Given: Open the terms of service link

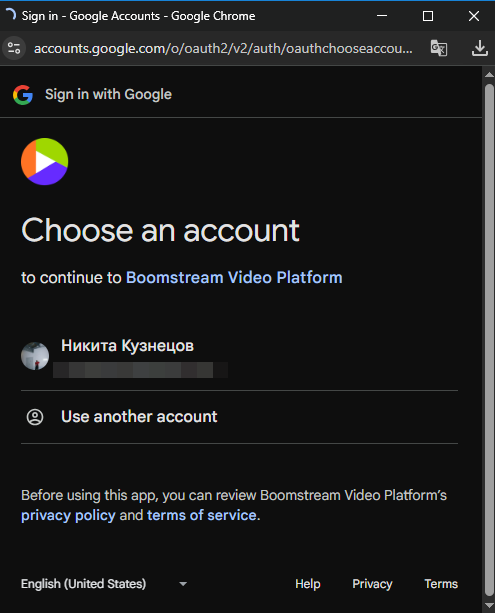Looking at the screenshot, I should click(x=202, y=515).
